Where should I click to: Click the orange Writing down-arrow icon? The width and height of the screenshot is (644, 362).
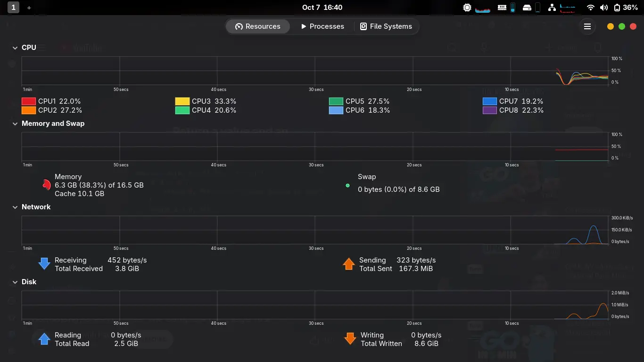(x=350, y=339)
